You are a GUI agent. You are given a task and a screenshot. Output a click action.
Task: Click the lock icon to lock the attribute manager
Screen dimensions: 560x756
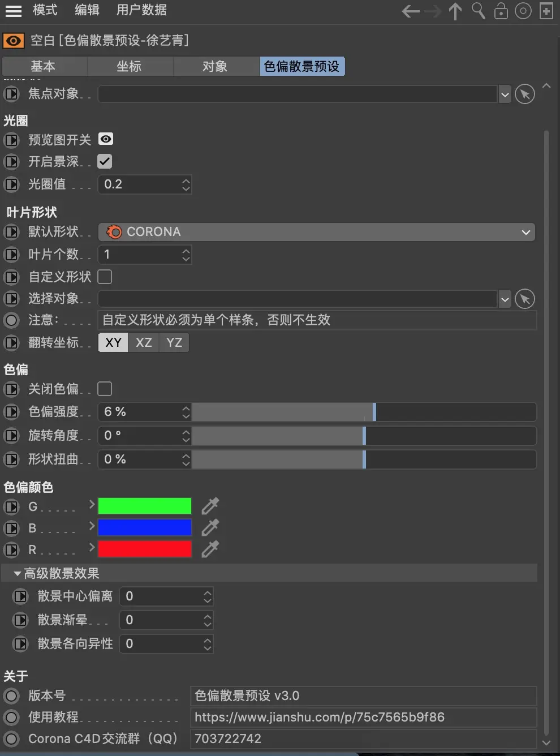click(x=501, y=11)
